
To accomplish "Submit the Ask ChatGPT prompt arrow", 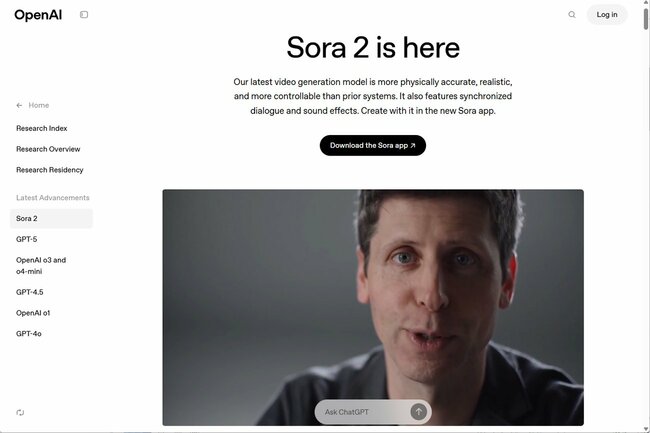I will pyautogui.click(x=418, y=411).
